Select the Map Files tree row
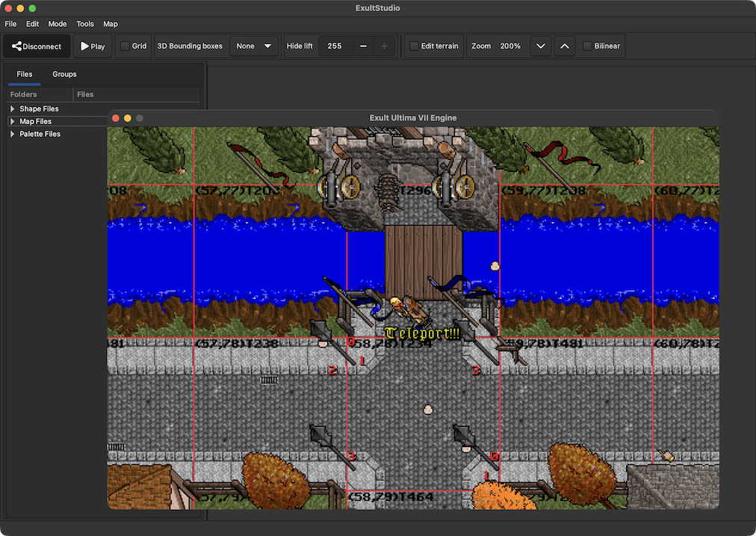The width and height of the screenshot is (756, 536). click(58, 122)
